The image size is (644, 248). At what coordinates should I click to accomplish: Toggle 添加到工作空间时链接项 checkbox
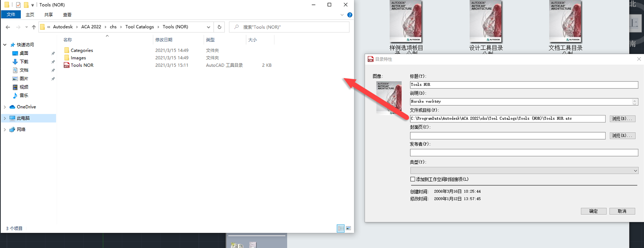tap(413, 179)
